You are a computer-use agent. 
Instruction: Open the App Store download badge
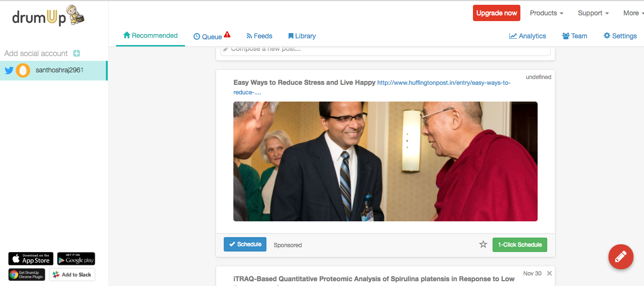point(30,259)
